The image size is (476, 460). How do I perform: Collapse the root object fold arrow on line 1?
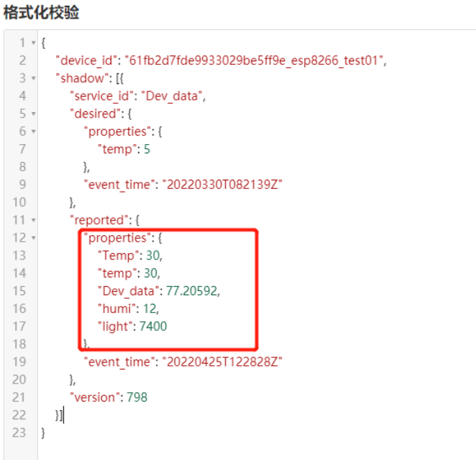point(33,43)
